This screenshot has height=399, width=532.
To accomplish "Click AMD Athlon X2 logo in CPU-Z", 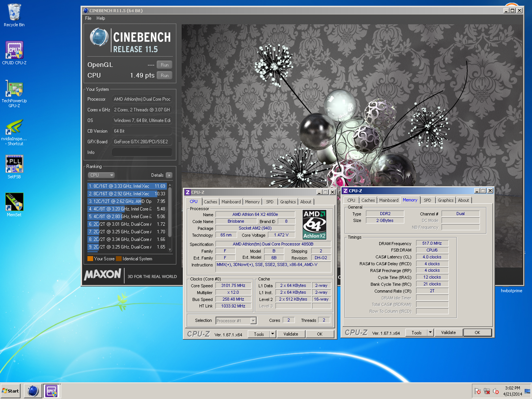I will 314,225.
